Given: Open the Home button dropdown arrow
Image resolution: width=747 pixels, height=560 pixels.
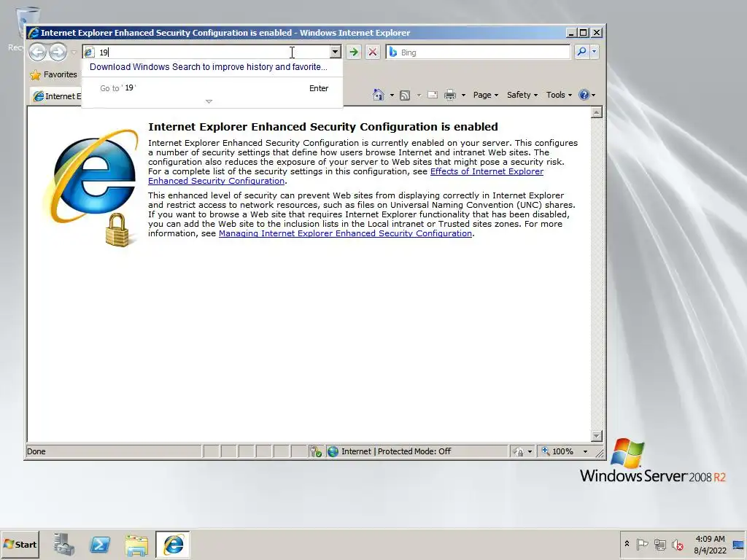Looking at the screenshot, I should (392, 96).
